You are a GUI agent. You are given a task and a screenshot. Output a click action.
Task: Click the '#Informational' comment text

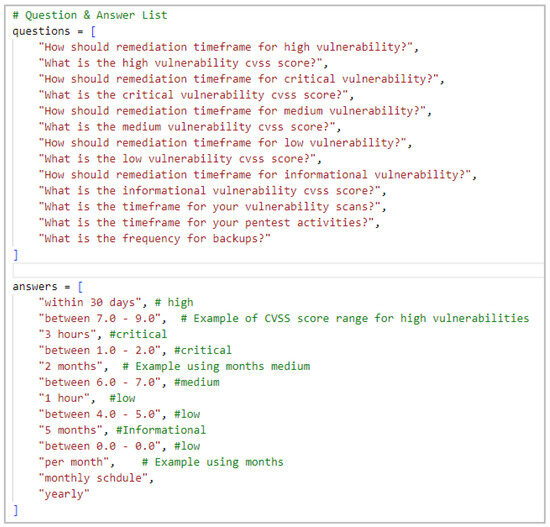coord(161,430)
